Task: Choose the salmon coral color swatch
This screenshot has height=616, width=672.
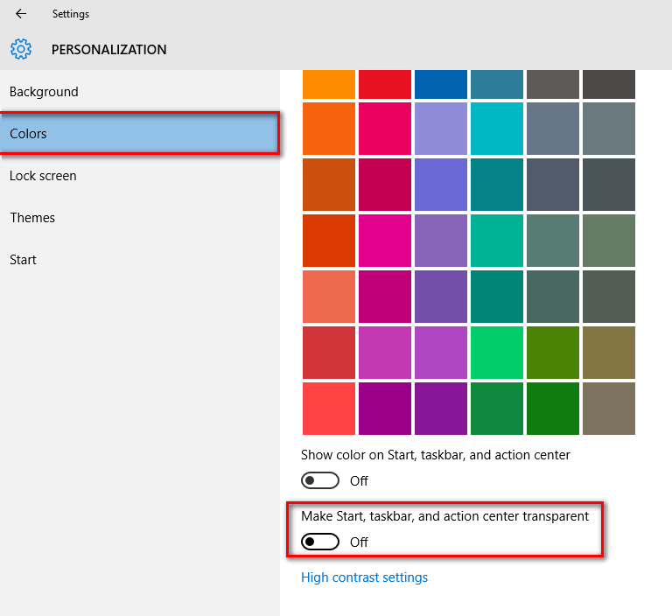Action: (329, 297)
